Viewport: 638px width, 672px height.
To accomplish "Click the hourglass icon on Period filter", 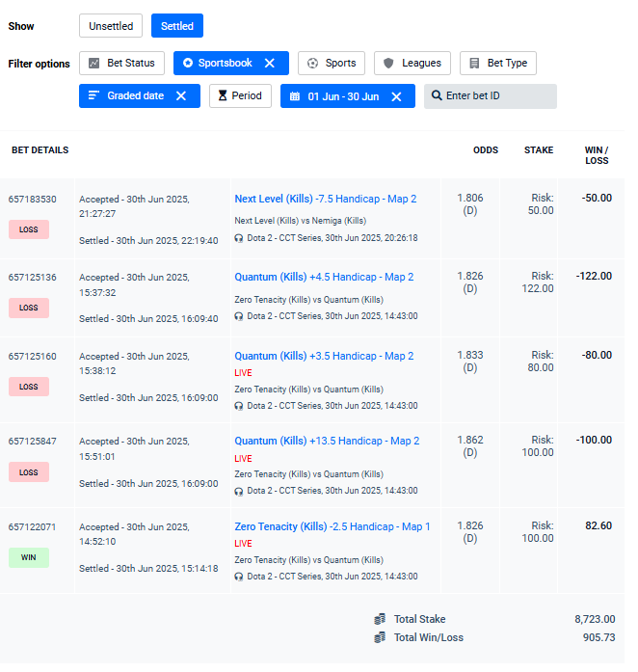I will click(223, 96).
